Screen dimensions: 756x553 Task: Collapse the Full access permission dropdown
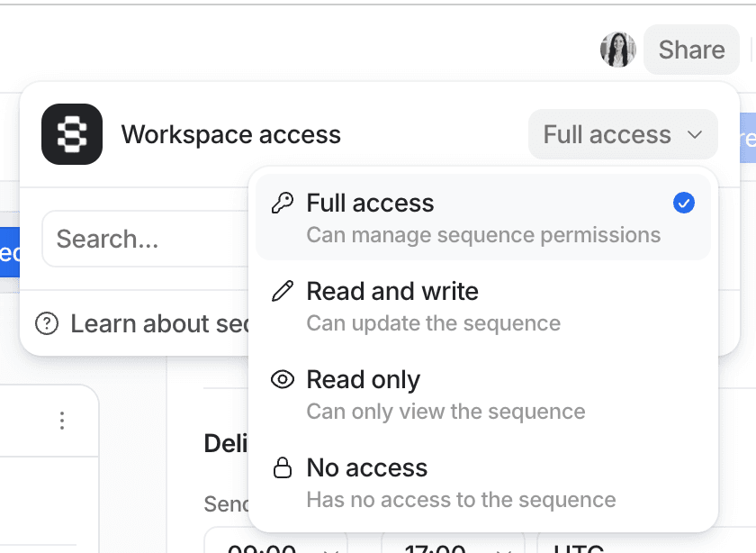(622, 134)
